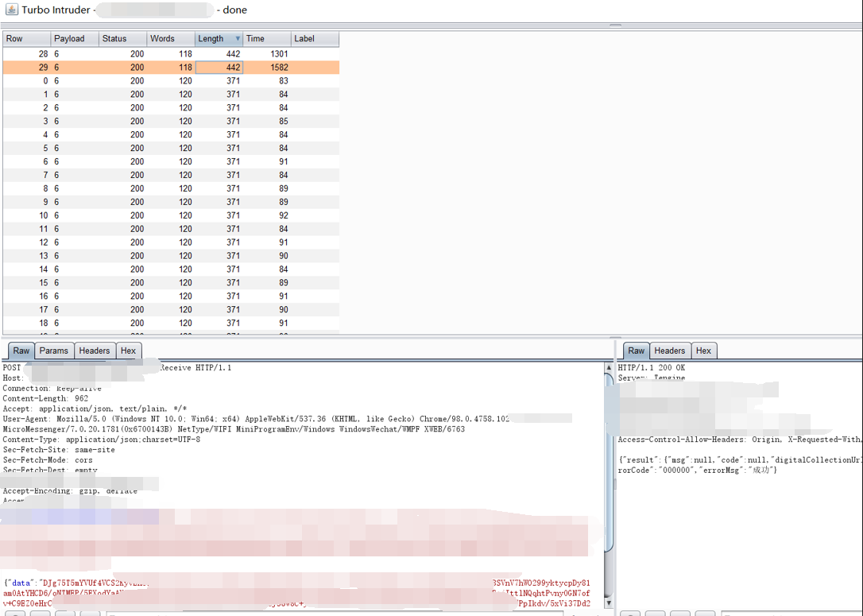Select result row 11 in the table
The width and height of the screenshot is (863, 616).
[x=171, y=229]
